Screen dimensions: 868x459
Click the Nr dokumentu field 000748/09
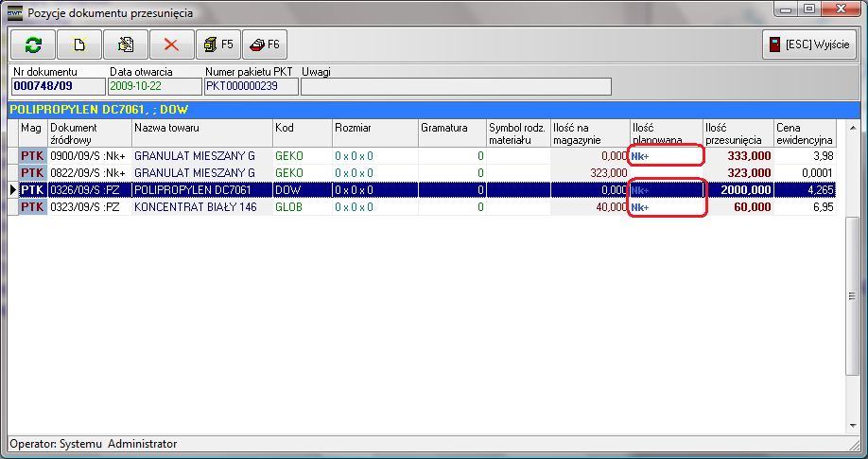57,86
